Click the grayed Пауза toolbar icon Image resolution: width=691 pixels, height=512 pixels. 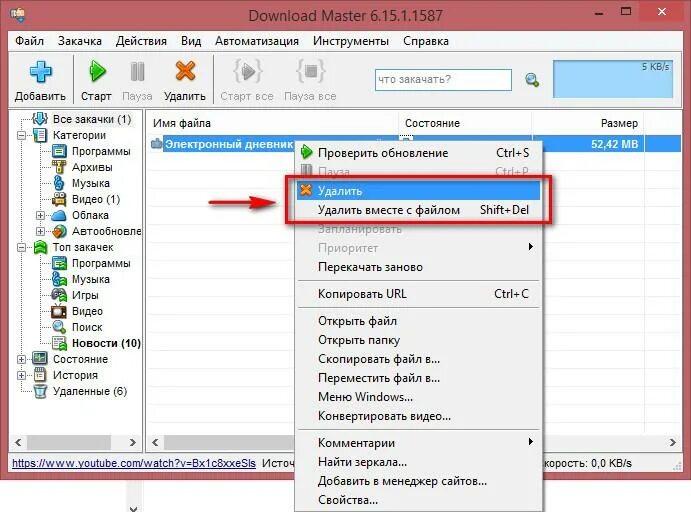pos(137,72)
